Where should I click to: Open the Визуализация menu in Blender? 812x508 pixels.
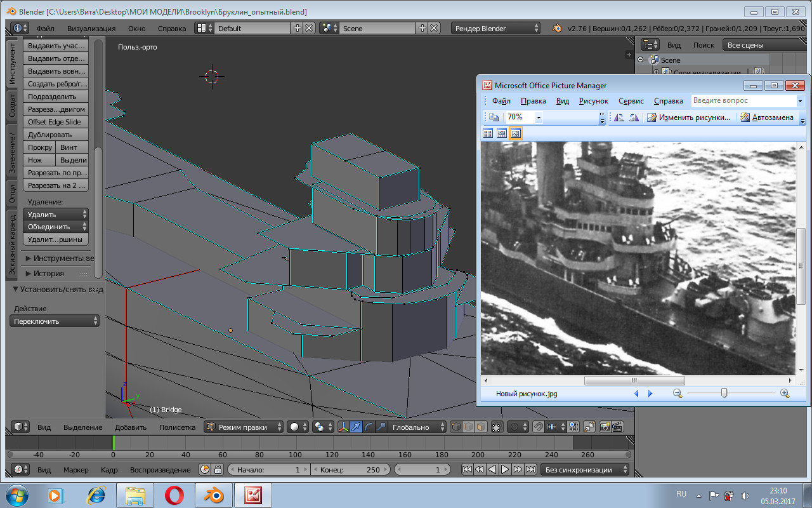pos(91,29)
